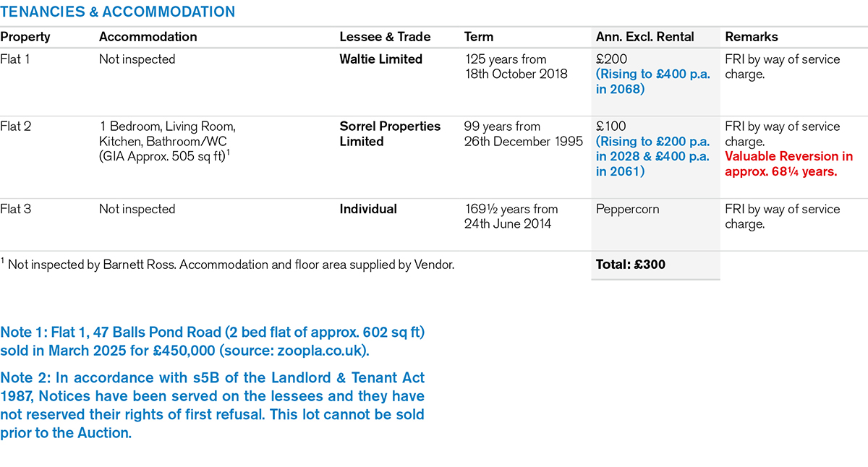The image size is (868, 467).
Task: Click the Barnett Ross footnote text
Action: (x=228, y=265)
